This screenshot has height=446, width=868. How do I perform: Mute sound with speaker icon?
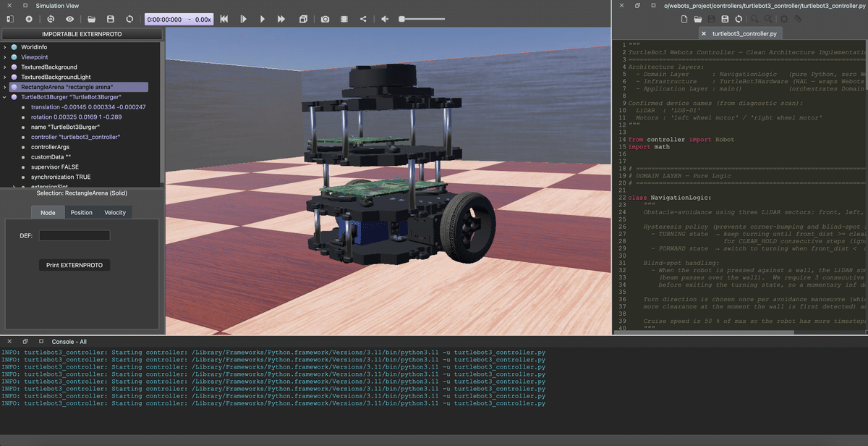pyautogui.click(x=384, y=19)
